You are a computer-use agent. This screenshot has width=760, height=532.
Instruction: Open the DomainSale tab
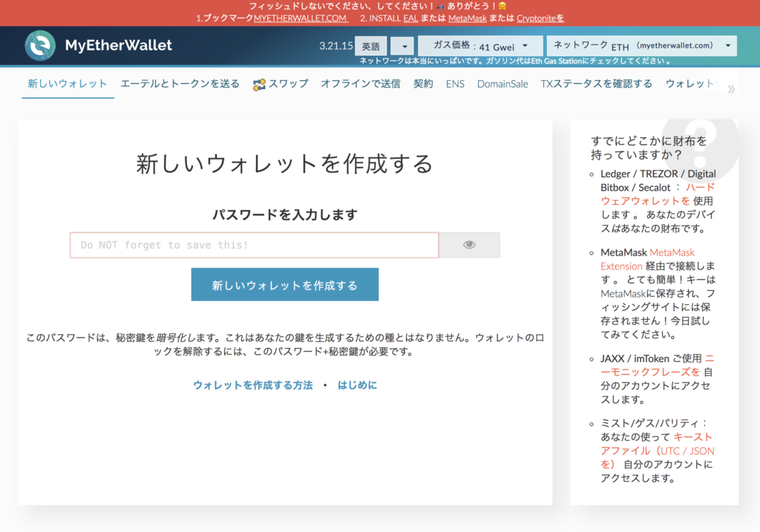[x=502, y=84]
